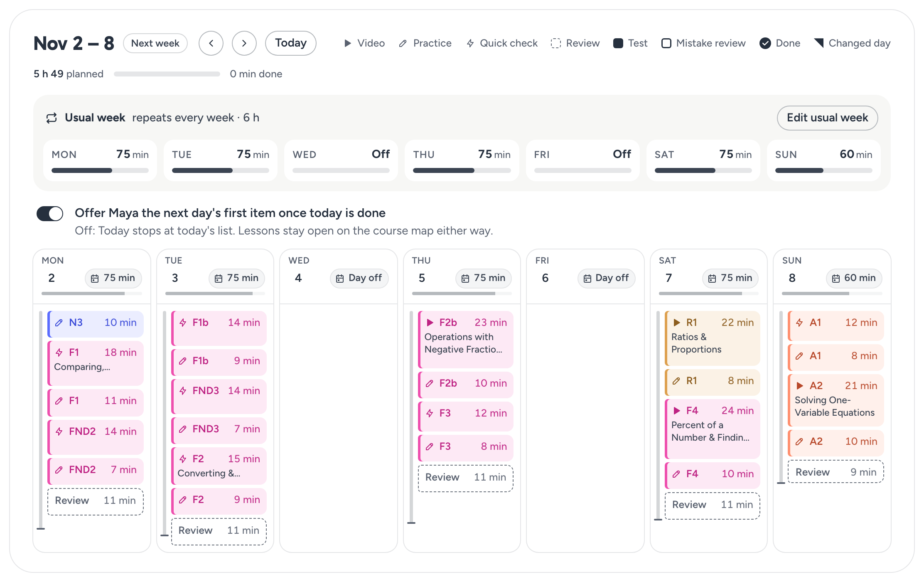Viewport: 924px width, 582px height.
Task: Open Sunday's 60 min time chip
Action: point(854,278)
